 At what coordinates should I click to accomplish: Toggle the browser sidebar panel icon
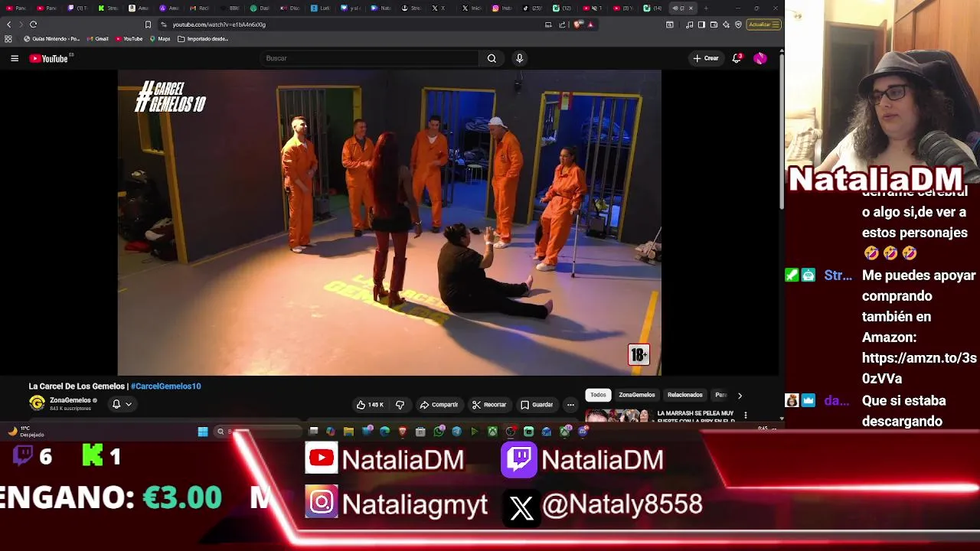click(x=701, y=24)
